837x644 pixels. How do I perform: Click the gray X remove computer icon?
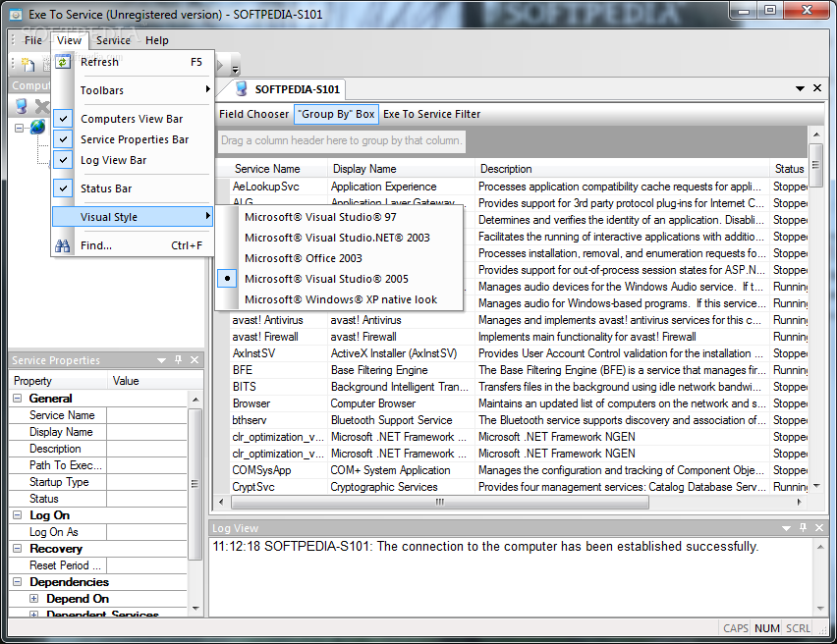click(x=42, y=107)
